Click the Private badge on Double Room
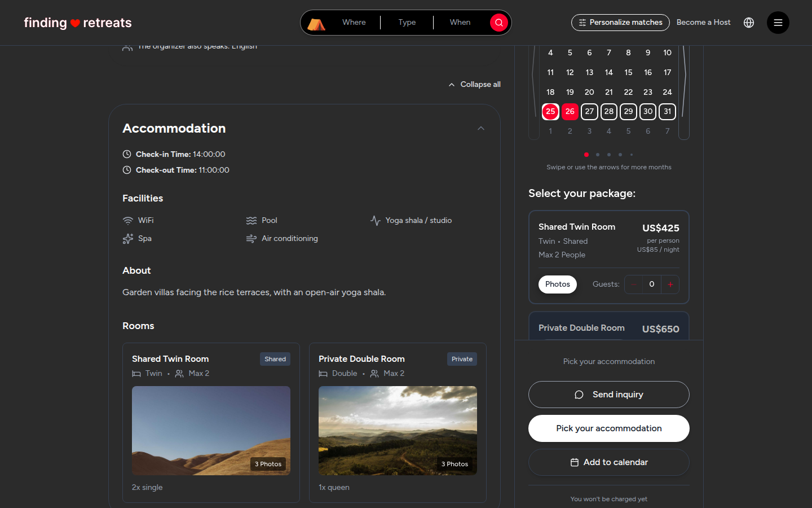Screen dimensions: 812x508 pyautogui.click(x=462, y=359)
